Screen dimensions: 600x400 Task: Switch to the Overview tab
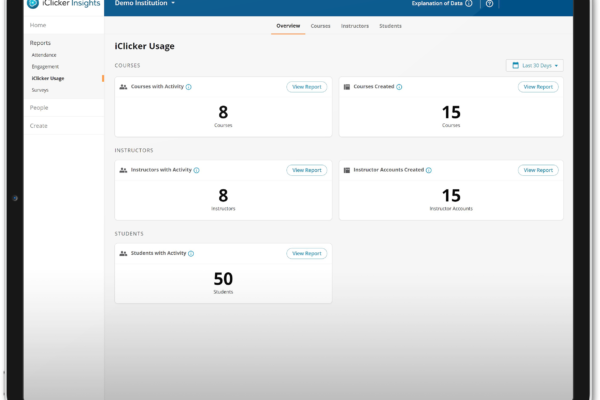[x=288, y=26]
